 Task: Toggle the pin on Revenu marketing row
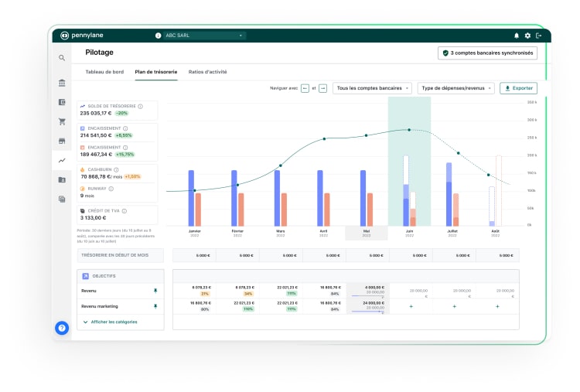coord(155,306)
